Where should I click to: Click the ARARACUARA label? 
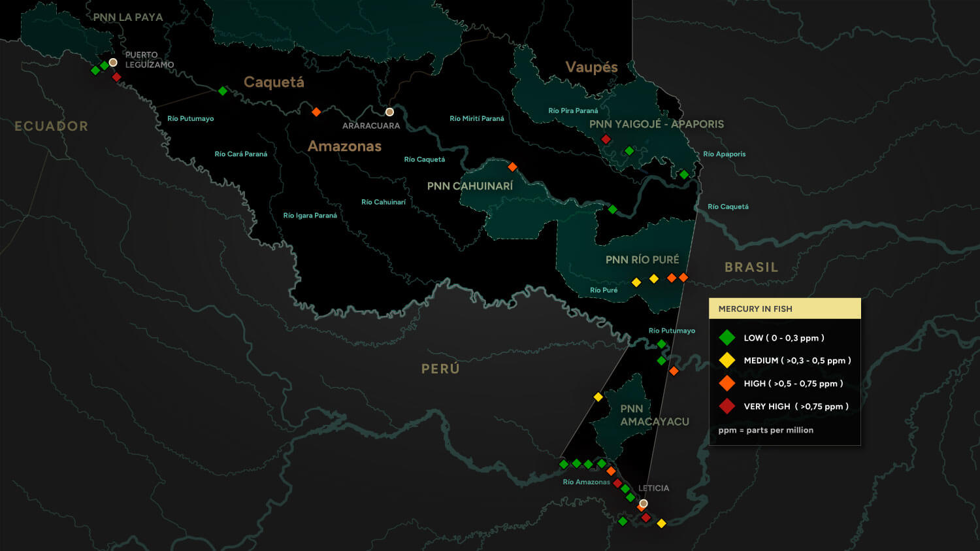(371, 125)
